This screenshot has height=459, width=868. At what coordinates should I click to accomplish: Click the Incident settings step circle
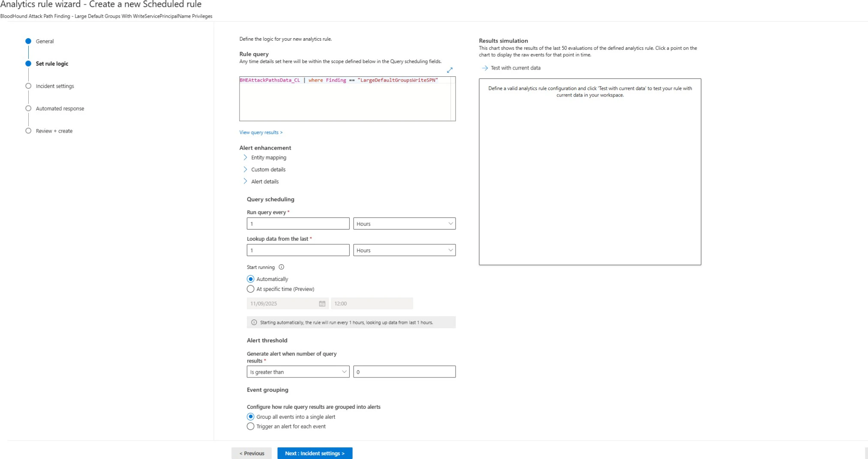pos(28,86)
